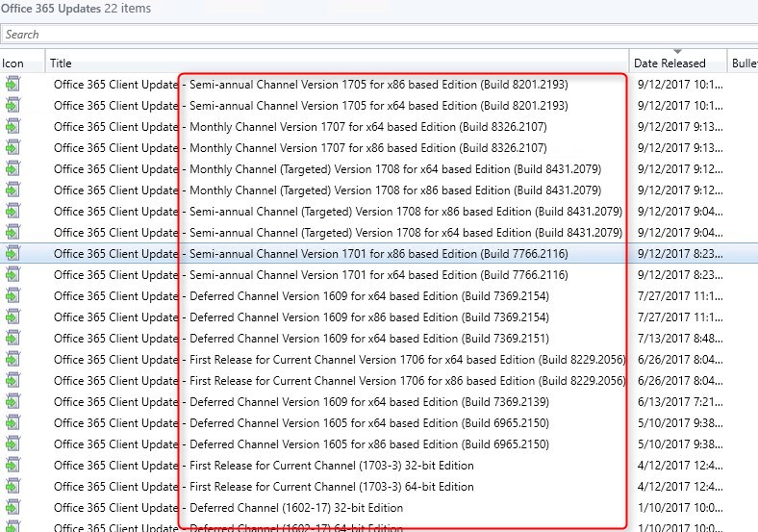Select title 'Semi-annual Channel Version 1705 for x86'
Viewport: 758px width, 532px height.
click(x=311, y=85)
